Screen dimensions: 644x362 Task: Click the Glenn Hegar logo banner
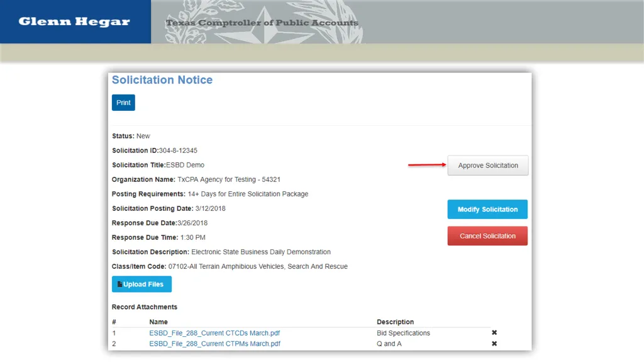coord(75,21)
